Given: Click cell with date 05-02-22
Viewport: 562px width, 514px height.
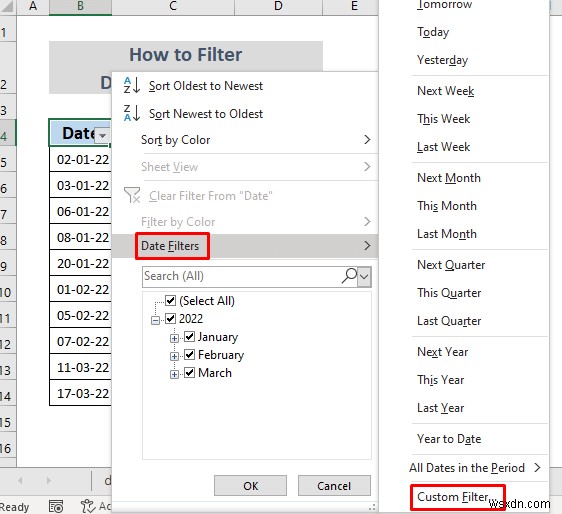Looking at the screenshot, I should click(x=81, y=315).
